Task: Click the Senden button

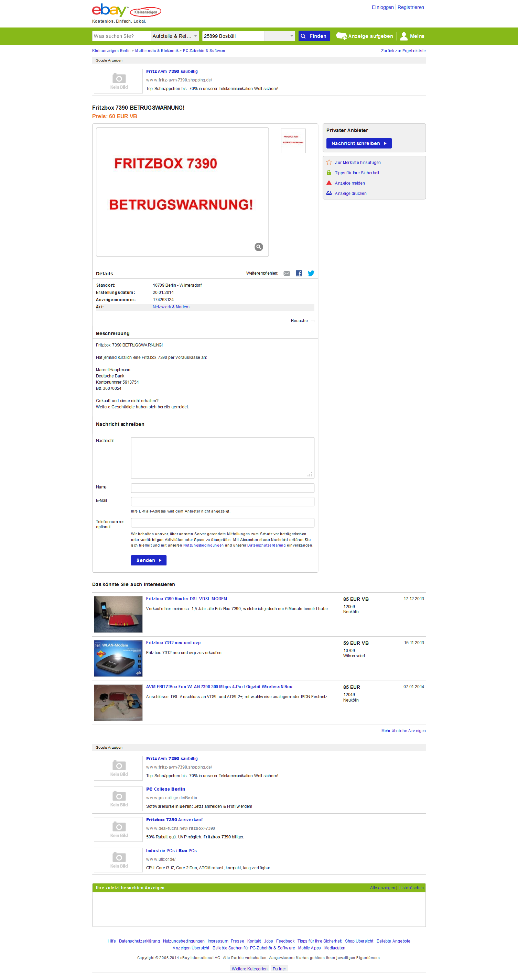Action: (149, 560)
